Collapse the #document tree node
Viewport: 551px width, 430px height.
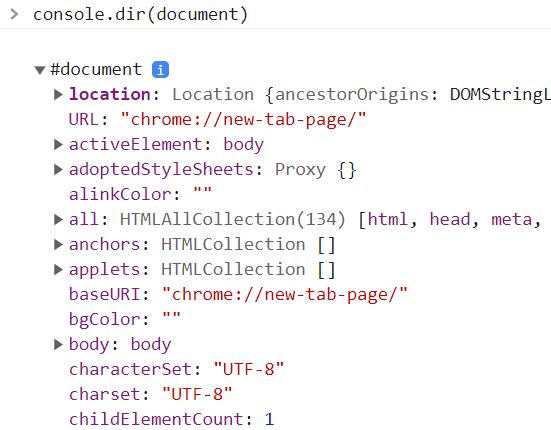pos(40,70)
